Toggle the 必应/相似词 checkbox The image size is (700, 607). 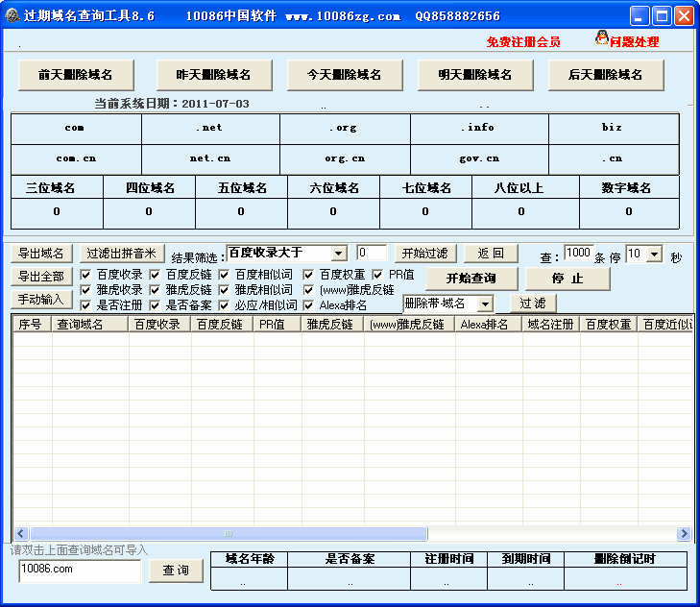pyautogui.click(x=224, y=305)
